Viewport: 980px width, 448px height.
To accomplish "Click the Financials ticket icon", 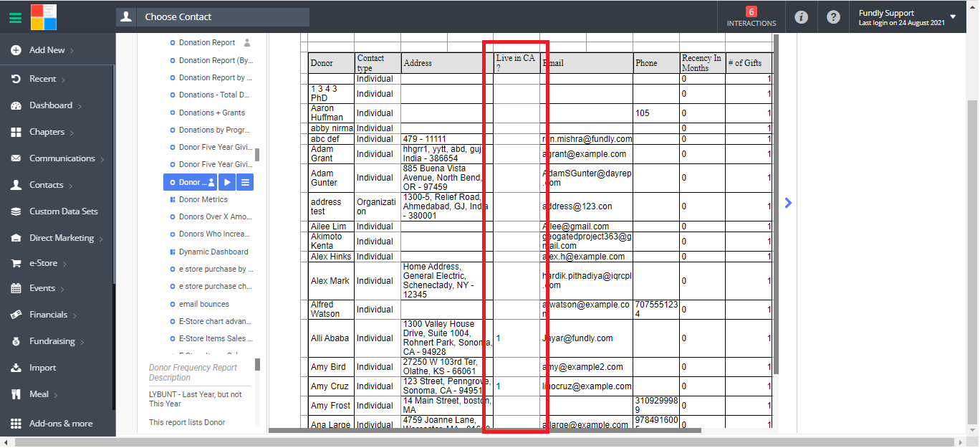I will click(16, 315).
